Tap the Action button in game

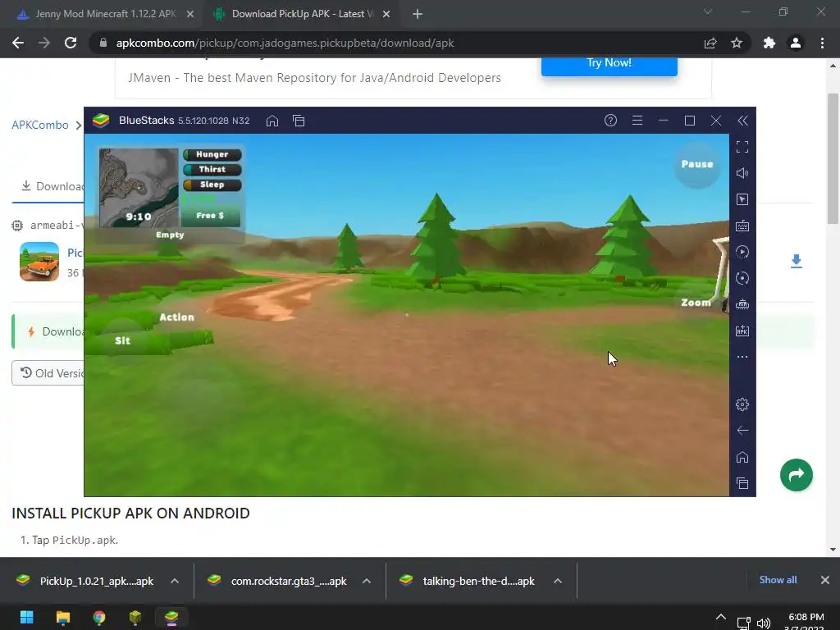coord(177,317)
